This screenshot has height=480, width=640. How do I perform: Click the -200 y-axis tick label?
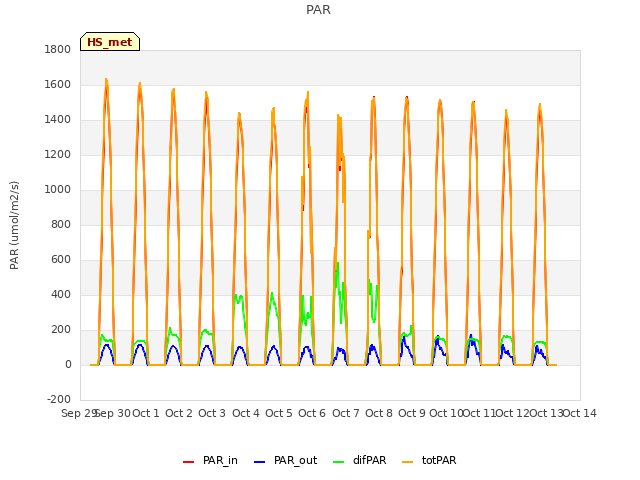(59, 399)
